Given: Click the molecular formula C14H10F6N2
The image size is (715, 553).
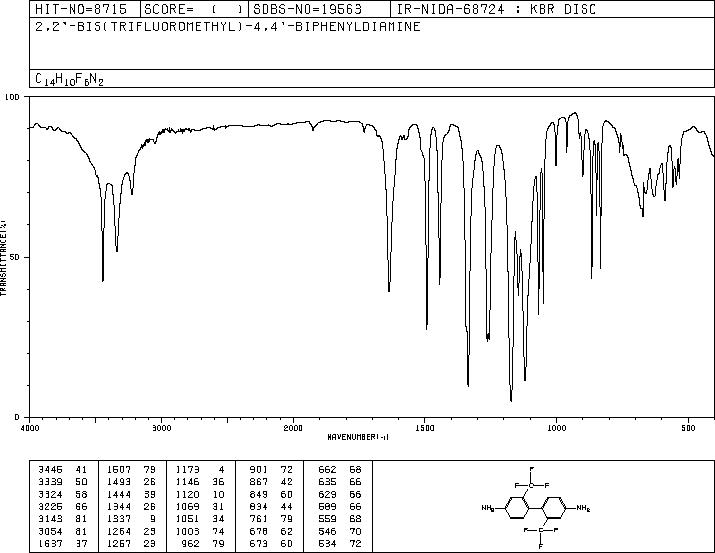Looking at the screenshot, I should [x=69, y=79].
